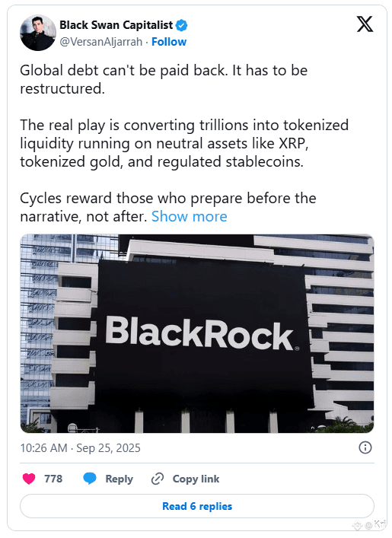Click the blue reply bubble icon
The width and height of the screenshot is (392, 538).
click(x=90, y=479)
